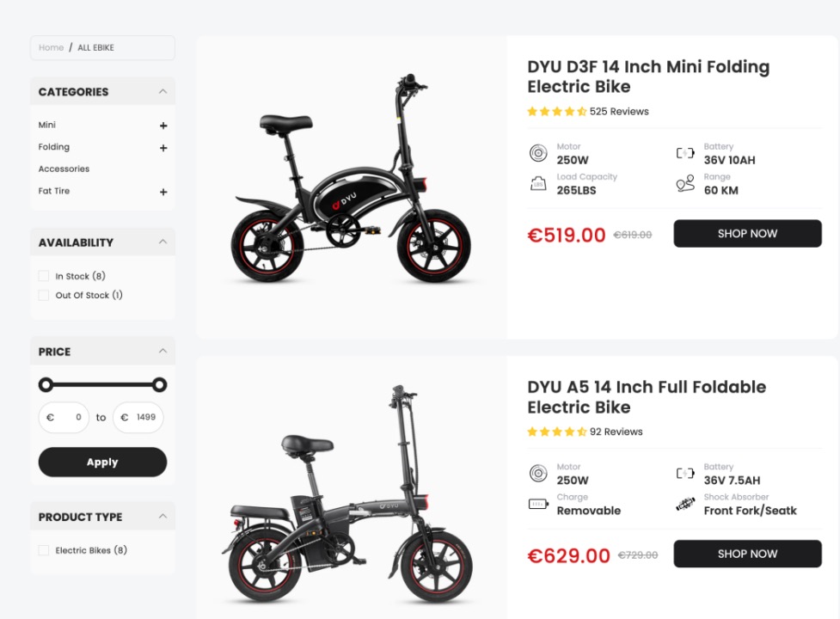Click the range icon beside 60 KM
Viewport: 840px width, 619px height.
point(684,183)
